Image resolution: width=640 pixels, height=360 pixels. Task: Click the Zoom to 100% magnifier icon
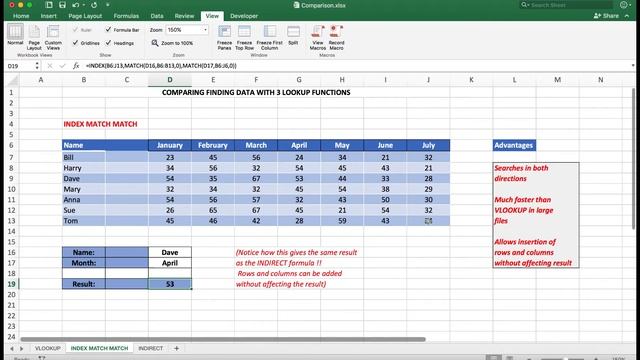coord(155,43)
